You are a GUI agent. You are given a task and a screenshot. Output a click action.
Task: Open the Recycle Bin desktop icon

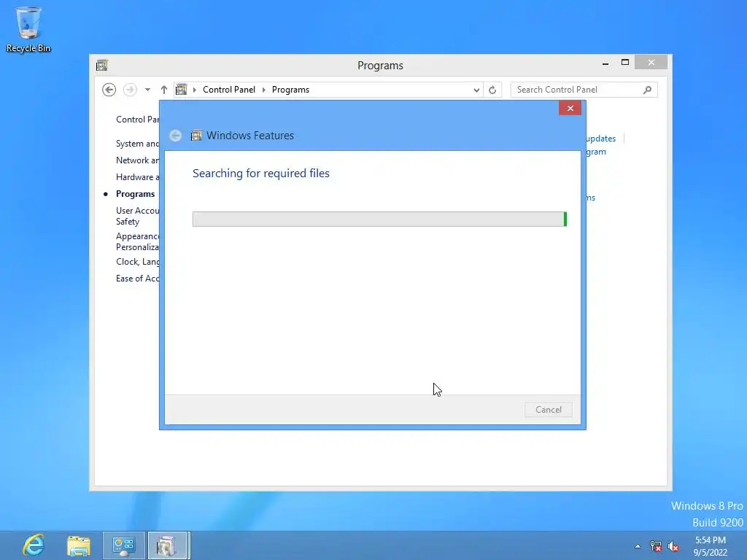pos(28,29)
